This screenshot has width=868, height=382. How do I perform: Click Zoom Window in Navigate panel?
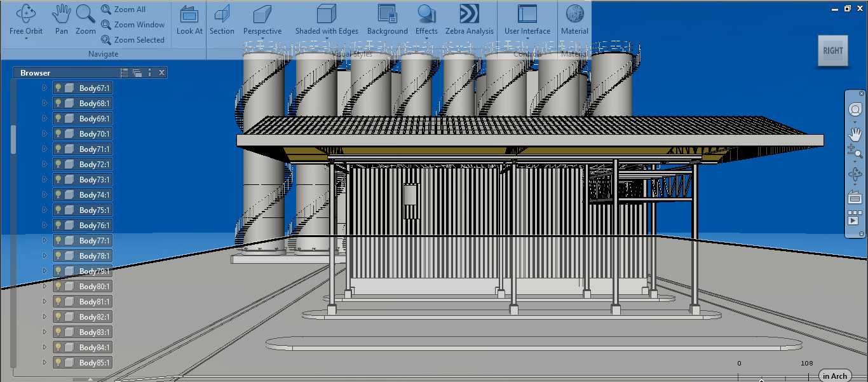(x=133, y=25)
